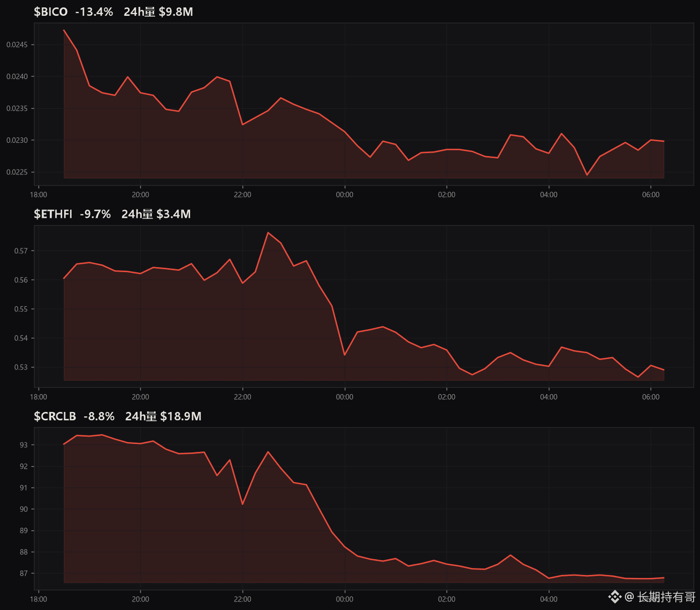Select the -8.8% change figure
700x610 pixels.
pos(99,416)
